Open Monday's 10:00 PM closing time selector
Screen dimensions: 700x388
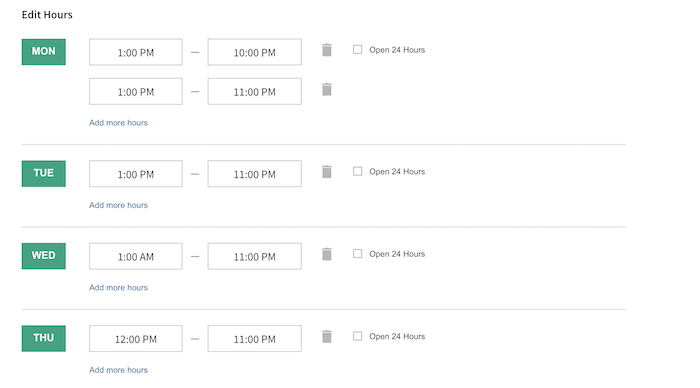pyautogui.click(x=254, y=52)
